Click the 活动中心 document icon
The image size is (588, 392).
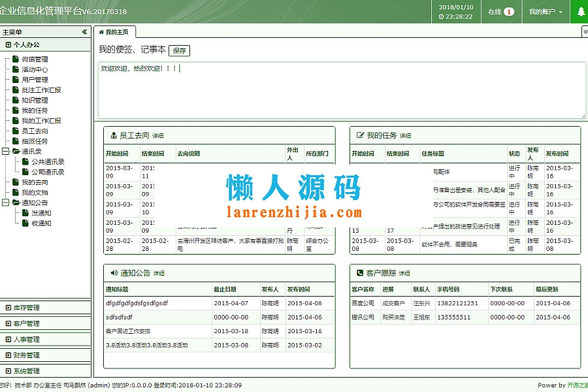(16, 69)
